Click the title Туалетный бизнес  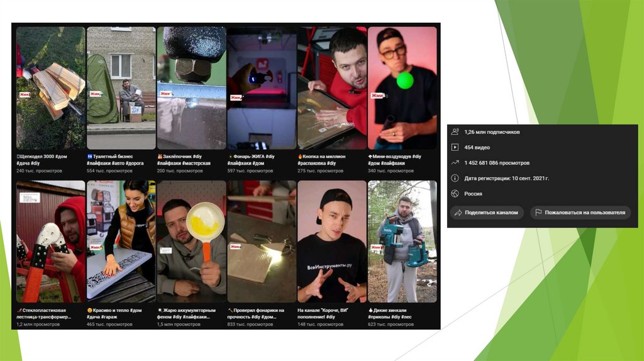click(x=115, y=160)
